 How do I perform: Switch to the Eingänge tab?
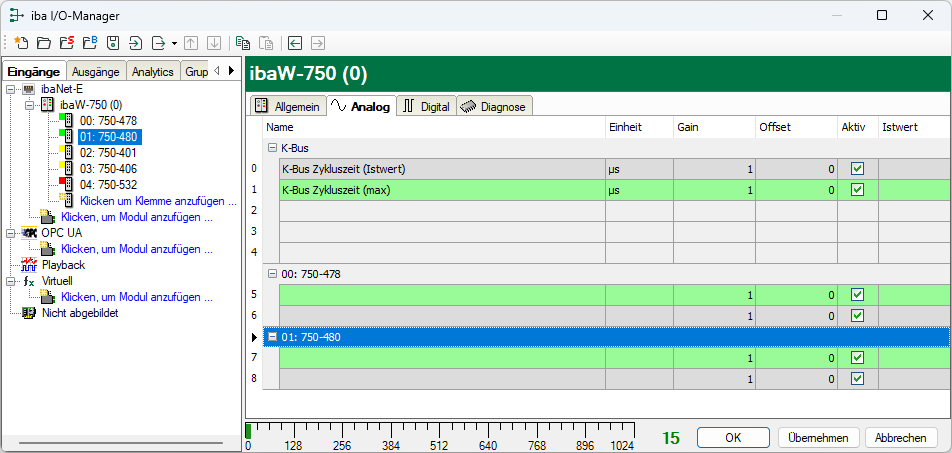33,71
